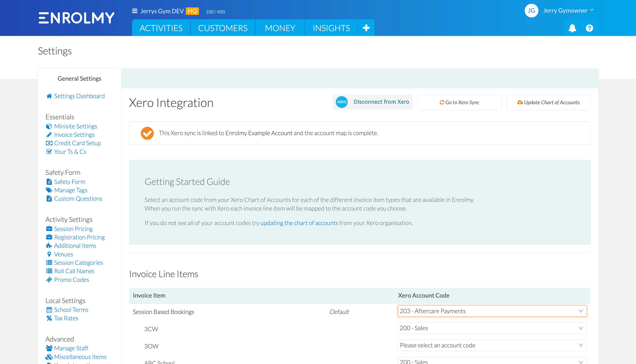636x364 pixels.
Task: Click Go to Xero Sync button
Action: [459, 103]
